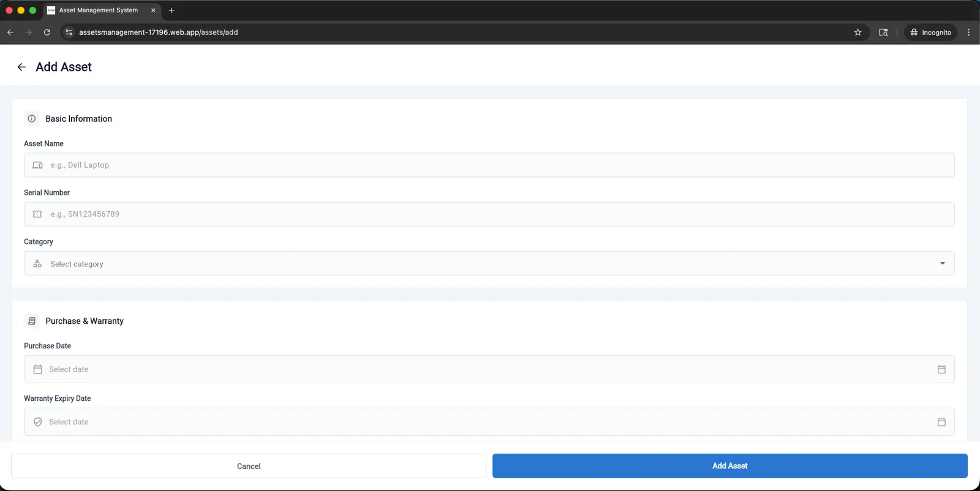This screenshot has width=980, height=491.
Task: Bookmark this page with the star icon
Action: [858, 32]
